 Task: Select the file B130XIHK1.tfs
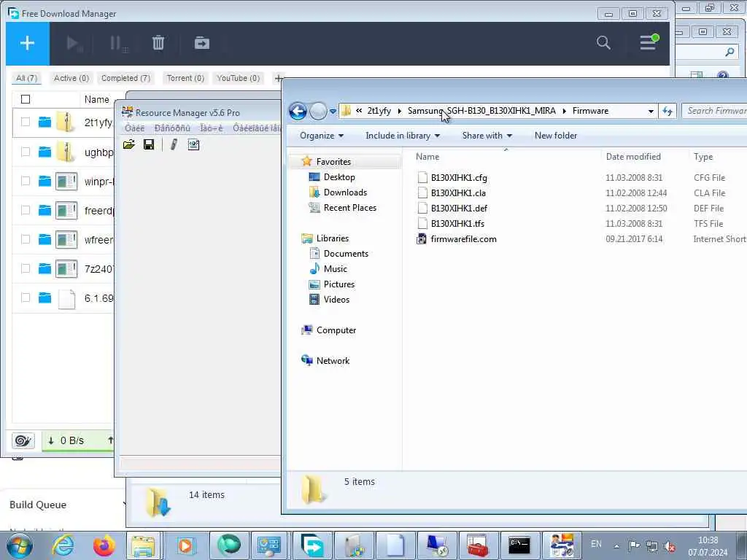pyautogui.click(x=457, y=224)
